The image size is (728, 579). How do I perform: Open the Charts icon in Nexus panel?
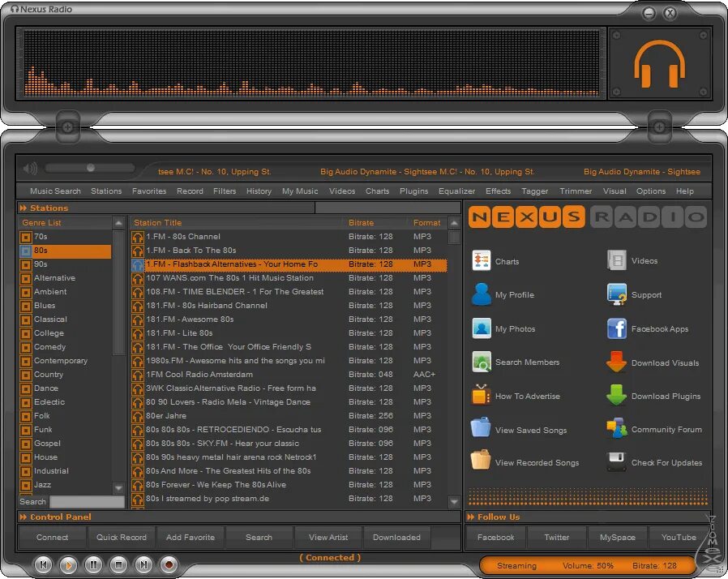click(481, 260)
